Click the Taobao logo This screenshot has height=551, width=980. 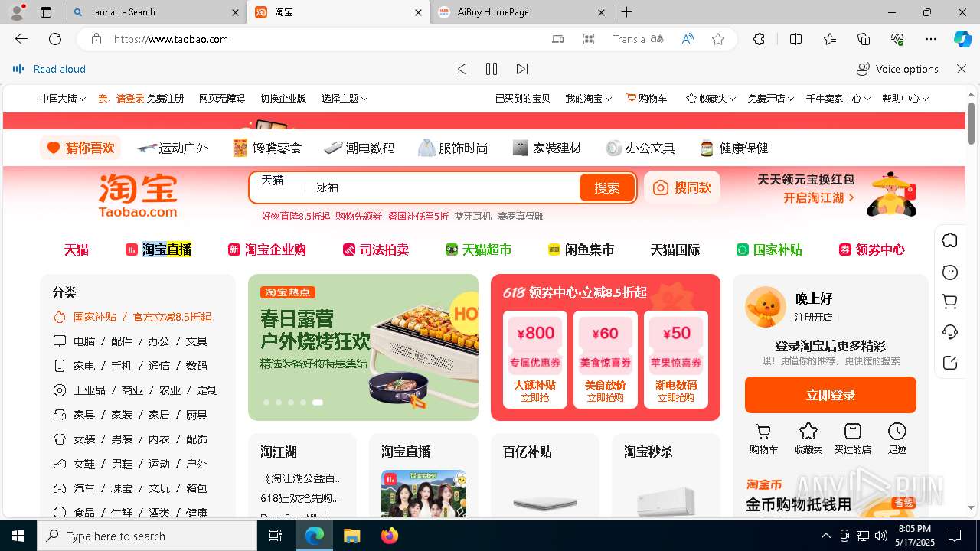(x=138, y=196)
